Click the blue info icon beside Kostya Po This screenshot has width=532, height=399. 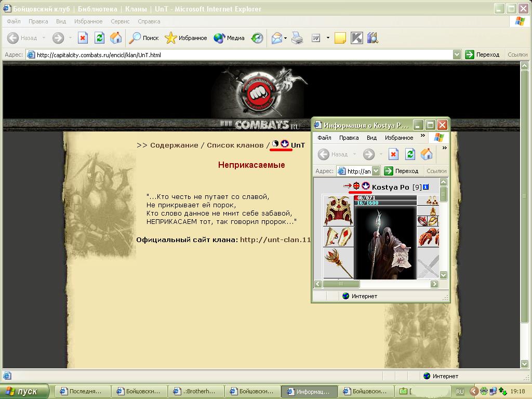(426, 187)
